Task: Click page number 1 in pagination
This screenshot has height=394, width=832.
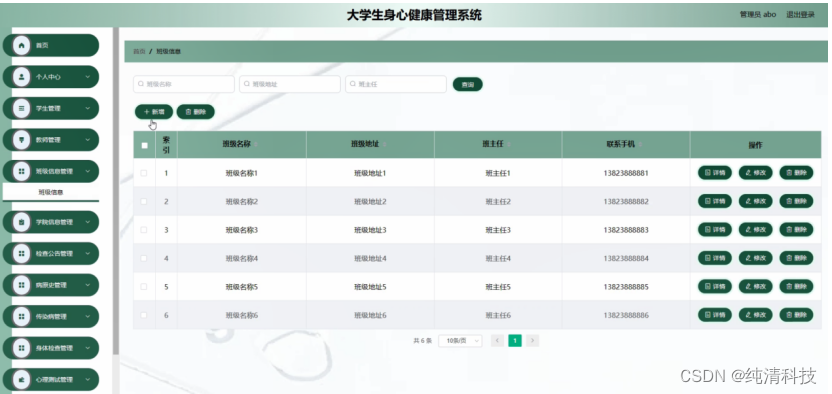Action: point(515,341)
